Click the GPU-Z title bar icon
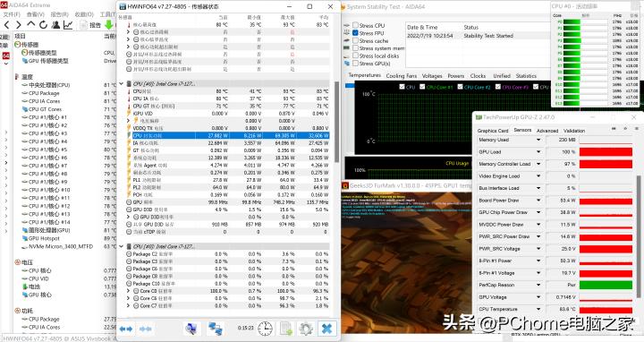The width and height of the screenshot is (644, 342). tap(478, 117)
